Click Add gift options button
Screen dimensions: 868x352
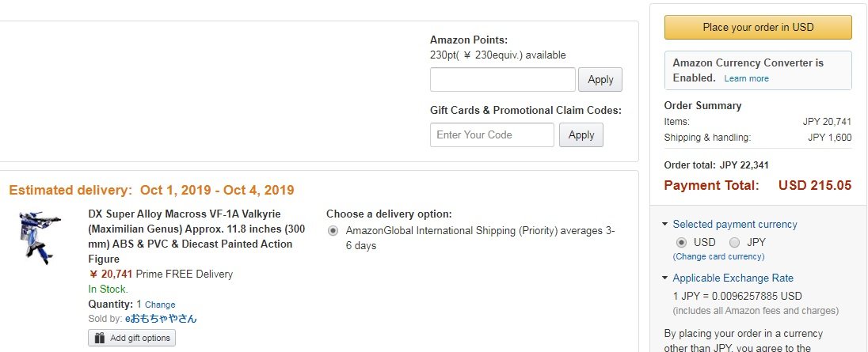tap(131, 339)
